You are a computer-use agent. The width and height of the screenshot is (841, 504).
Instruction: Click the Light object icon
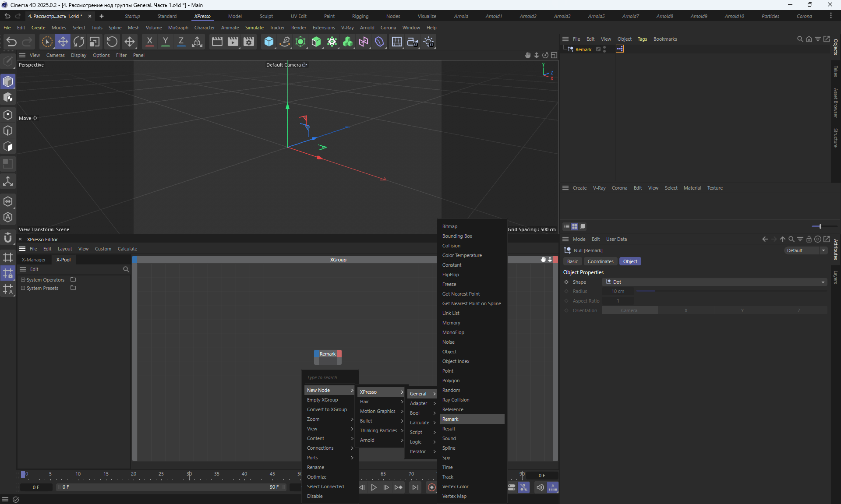coord(429,42)
